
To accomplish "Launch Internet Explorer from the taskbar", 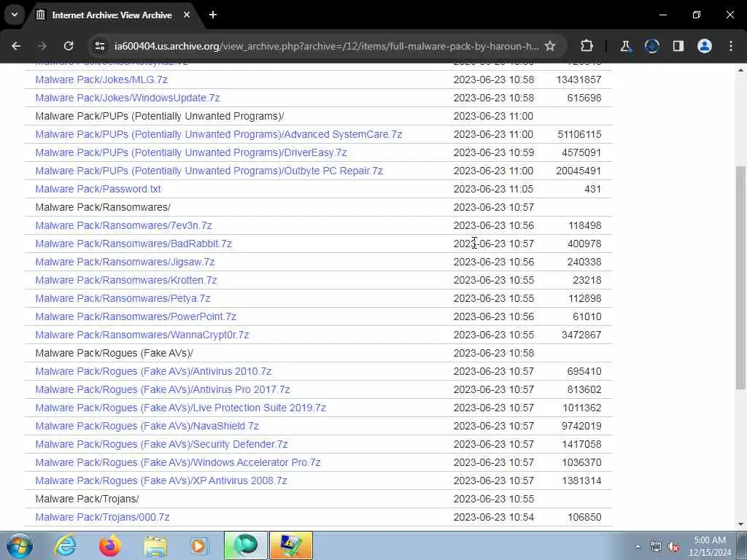I will point(65,545).
